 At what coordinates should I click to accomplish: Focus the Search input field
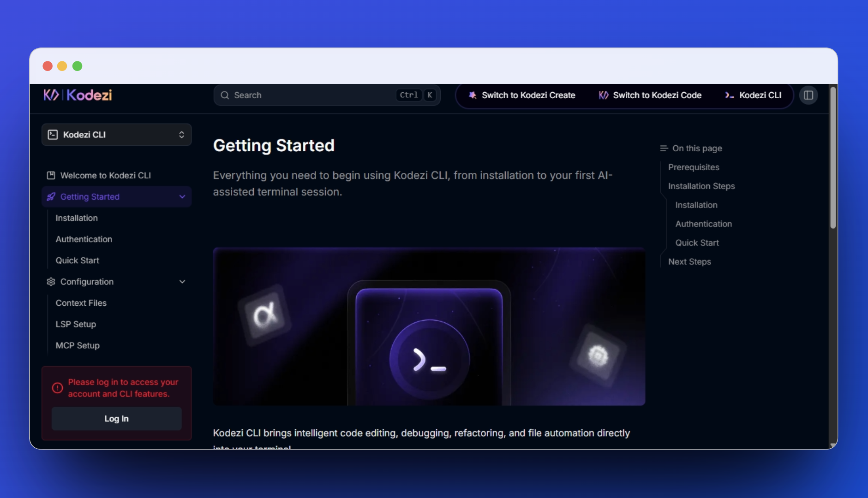327,95
